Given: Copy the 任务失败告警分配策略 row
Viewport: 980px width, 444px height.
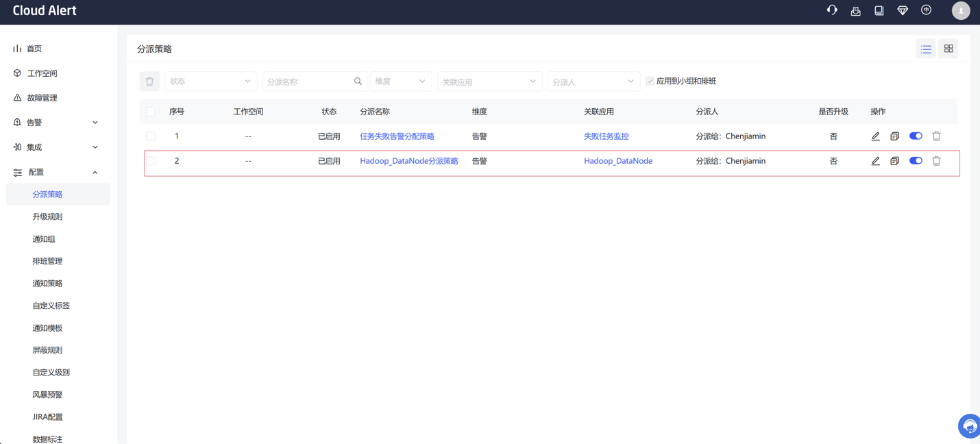Looking at the screenshot, I should click(x=895, y=136).
